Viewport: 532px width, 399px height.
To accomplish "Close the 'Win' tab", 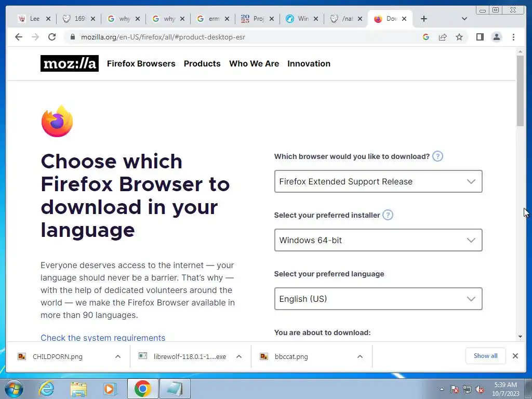I will pyautogui.click(x=316, y=19).
